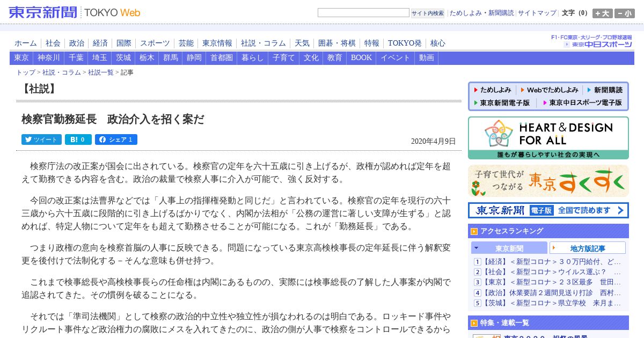Screen dimensions: 644x338
Task: Click the Hatena B! bookmark button
Action: pyautogui.click(x=78, y=139)
